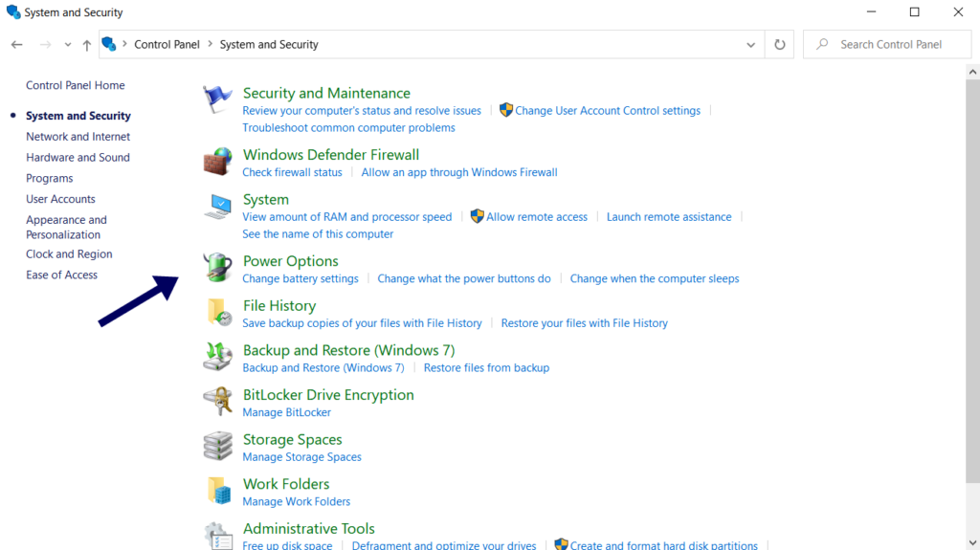This screenshot has width=980, height=550.
Task: Click the search magnifier icon
Action: pyautogui.click(x=822, y=44)
